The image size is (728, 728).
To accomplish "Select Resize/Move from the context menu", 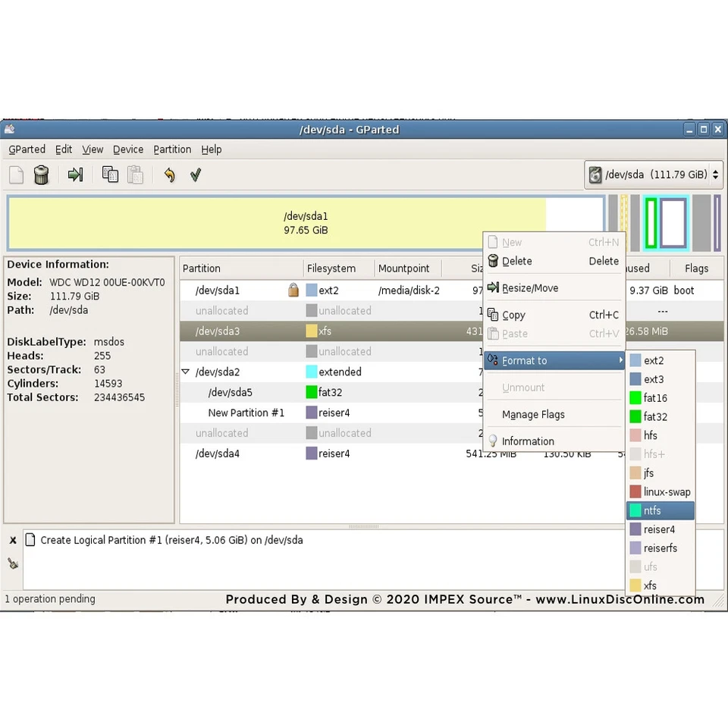I will [530, 287].
